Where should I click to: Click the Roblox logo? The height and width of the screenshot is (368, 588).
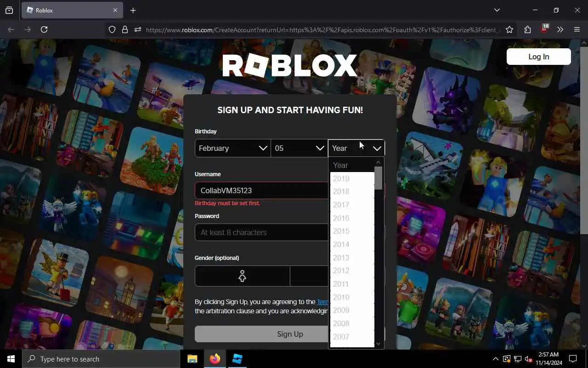pos(290,65)
